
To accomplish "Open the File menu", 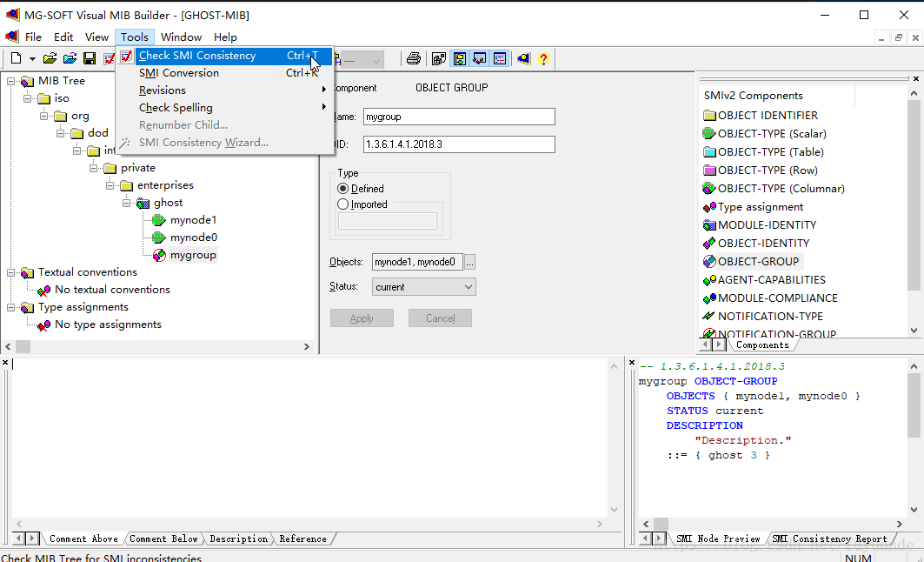I will coord(33,37).
